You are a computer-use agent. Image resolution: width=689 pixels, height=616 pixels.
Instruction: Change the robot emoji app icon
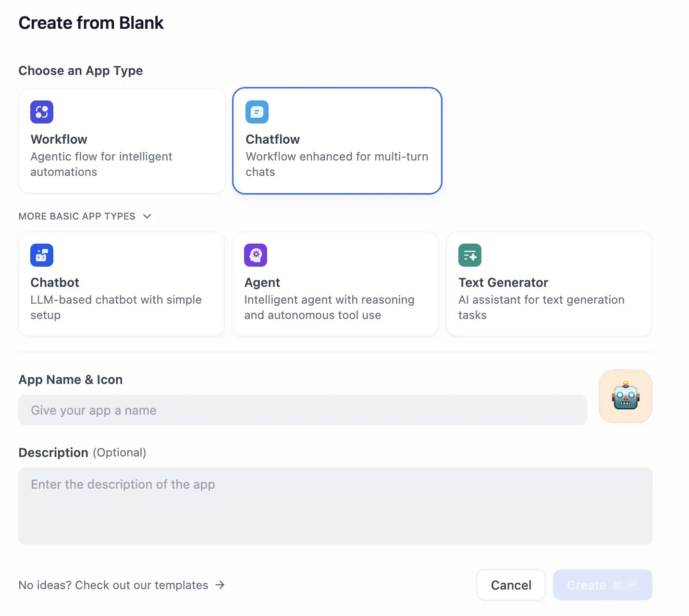coord(625,396)
